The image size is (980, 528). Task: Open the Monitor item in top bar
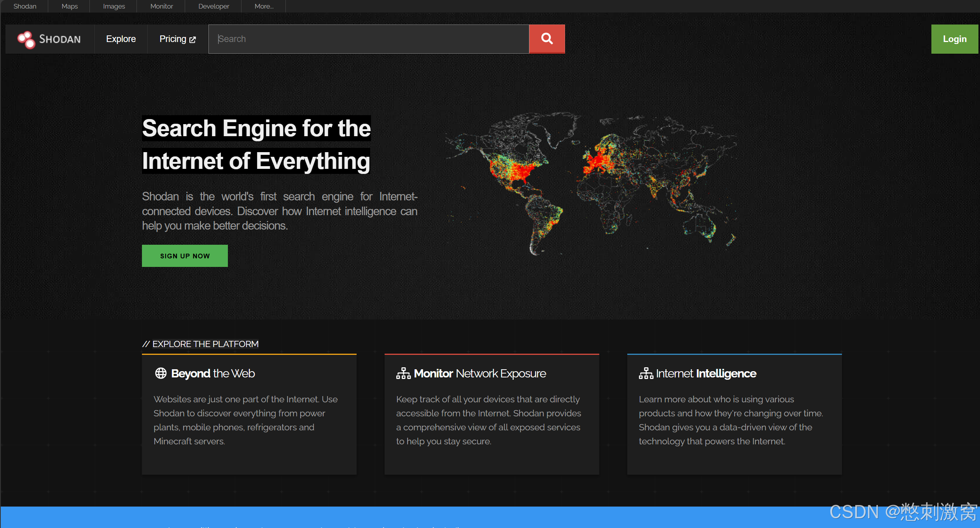tap(161, 6)
